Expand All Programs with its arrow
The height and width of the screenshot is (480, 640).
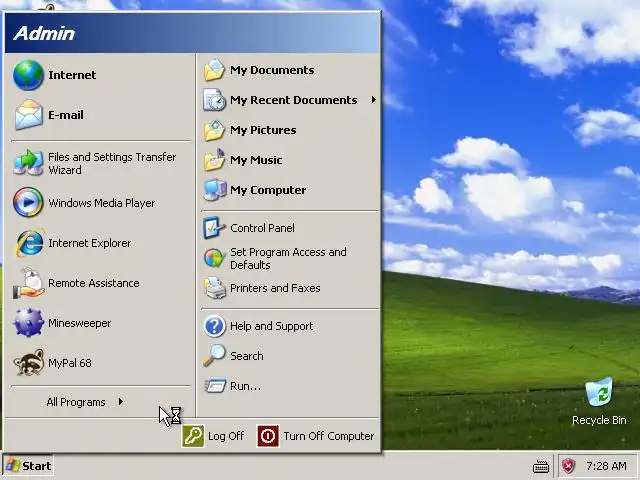(121, 402)
